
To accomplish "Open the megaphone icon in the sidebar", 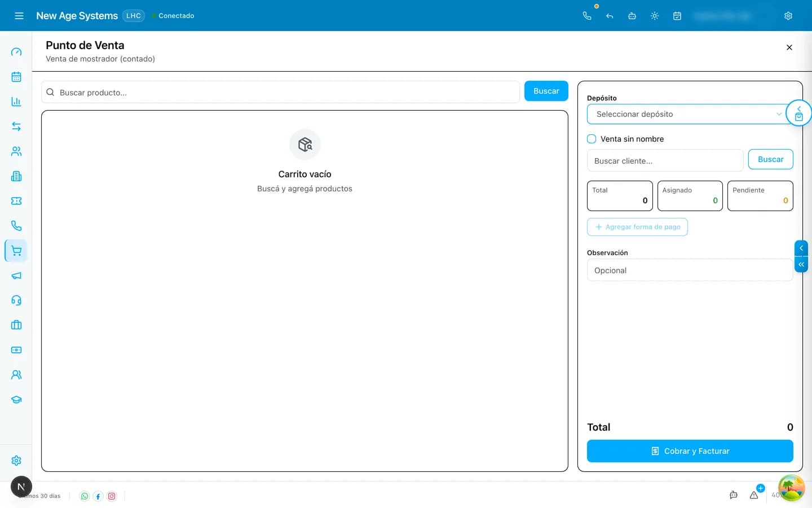I will (16, 275).
